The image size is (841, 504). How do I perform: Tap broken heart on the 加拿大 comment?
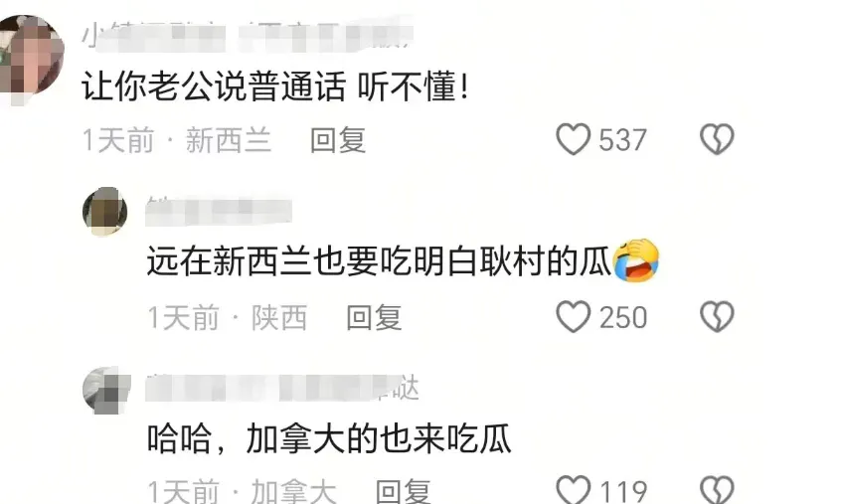(x=717, y=489)
